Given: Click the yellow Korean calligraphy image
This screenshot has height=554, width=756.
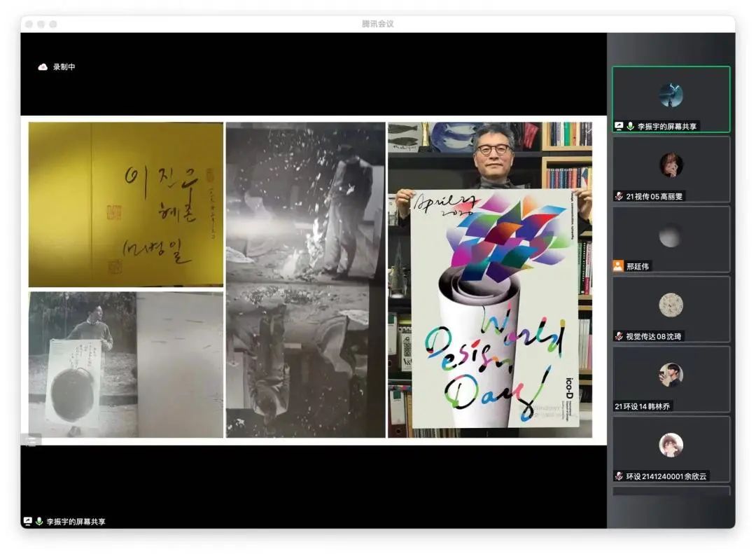Looking at the screenshot, I should tap(126, 205).
